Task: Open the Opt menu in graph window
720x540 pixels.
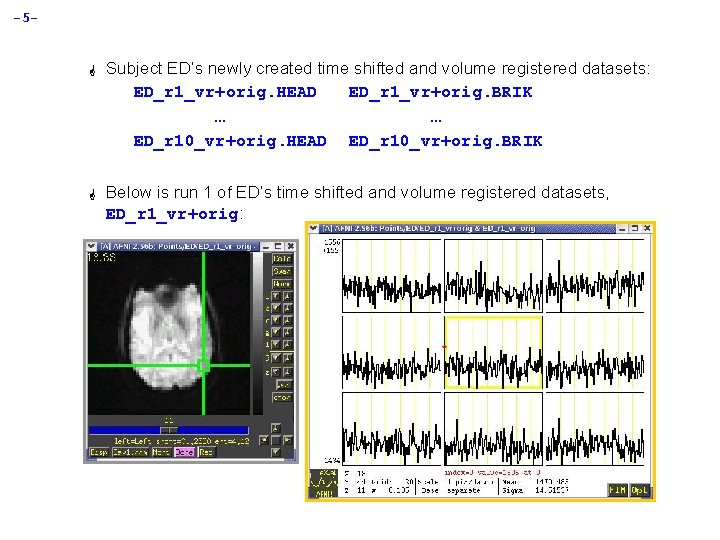Action: pos(639,490)
